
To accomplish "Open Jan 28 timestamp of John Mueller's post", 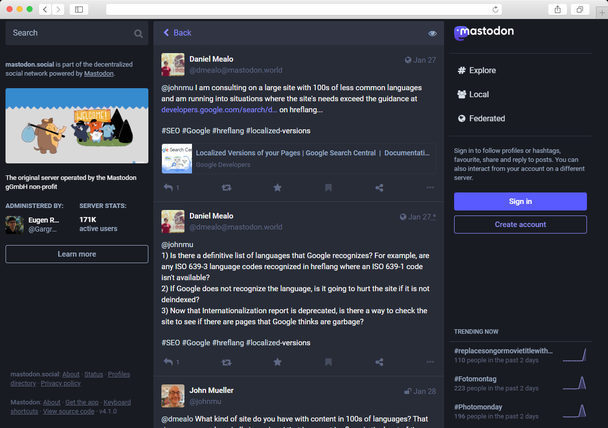I will [x=424, y=392].
